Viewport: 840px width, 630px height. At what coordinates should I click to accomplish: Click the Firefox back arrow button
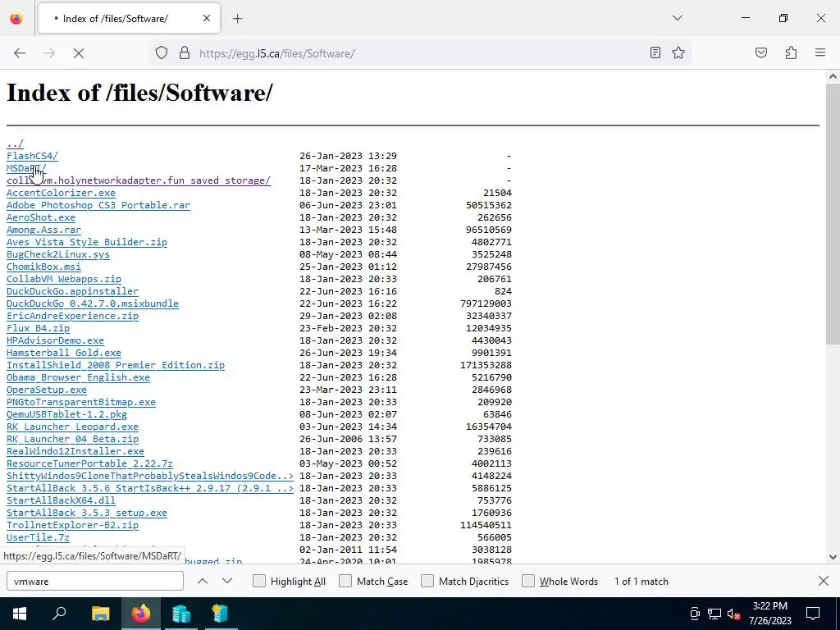[20, 53]
